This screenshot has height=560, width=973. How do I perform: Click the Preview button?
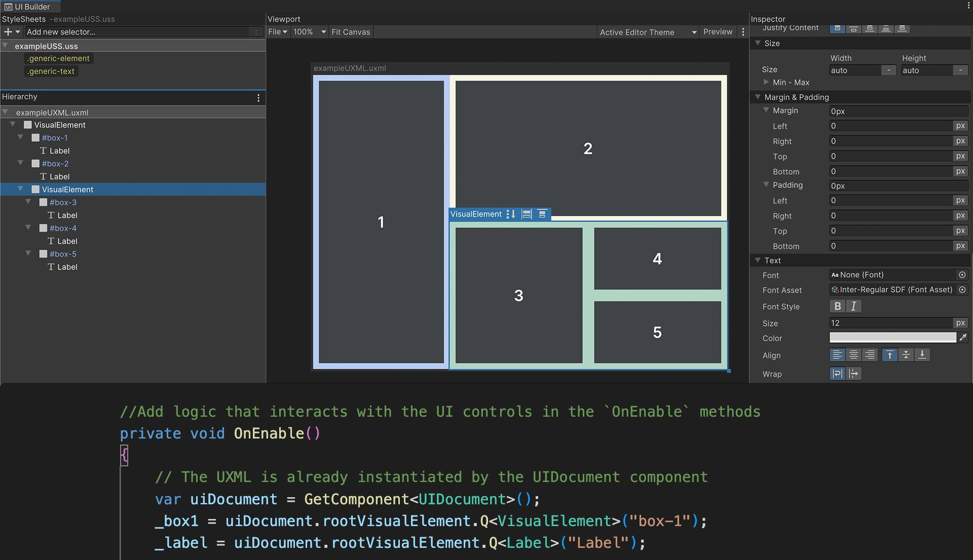pyautogui.click(x=718, y=32)
